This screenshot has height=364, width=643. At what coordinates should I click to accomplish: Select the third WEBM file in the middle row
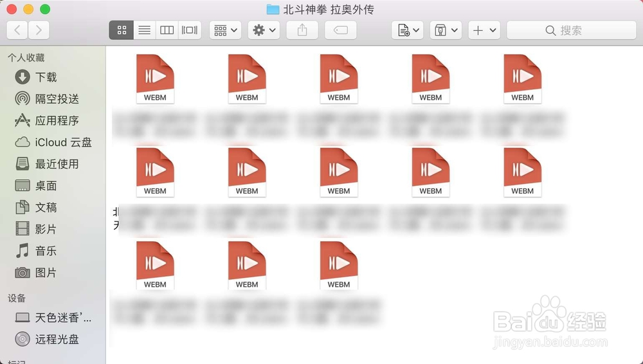coord(339,172)
